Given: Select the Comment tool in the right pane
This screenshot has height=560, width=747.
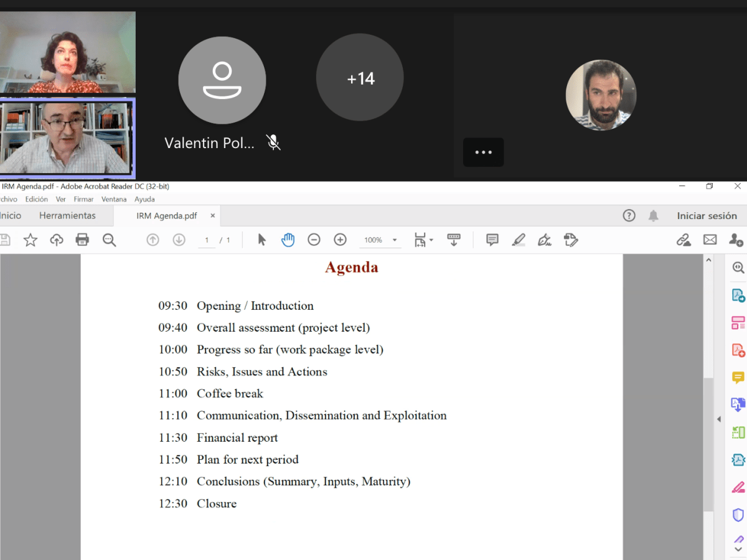Looking at the screenshot, I should pyautogui.click(x=738, y=377).
